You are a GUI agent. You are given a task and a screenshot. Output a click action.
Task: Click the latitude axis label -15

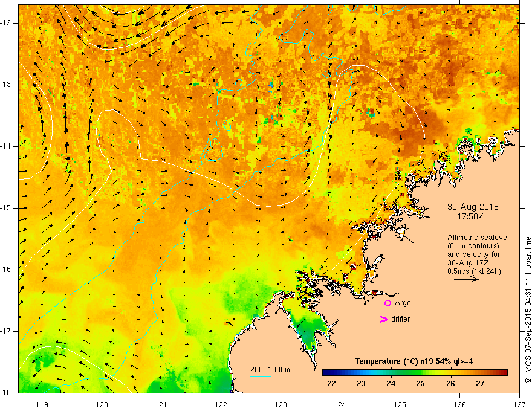click(x=7, y=208)
